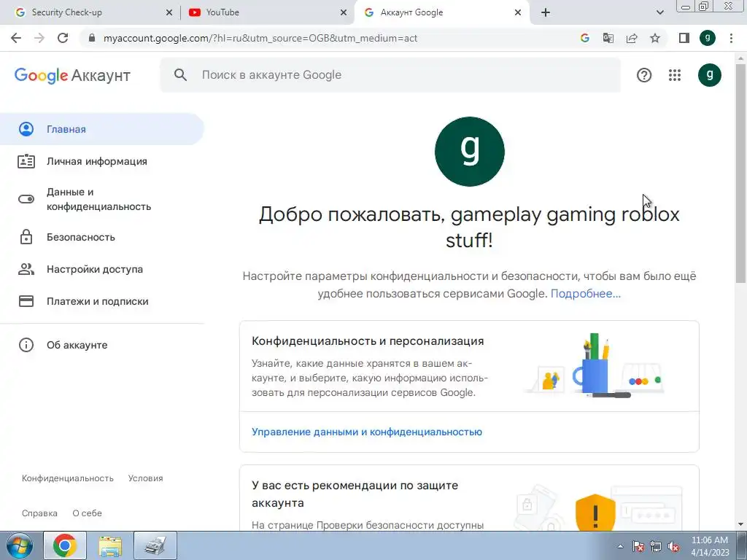This screenshot has width=747, height=560.
Task: Click the large profile picture circle
Action: pos(470,152)
